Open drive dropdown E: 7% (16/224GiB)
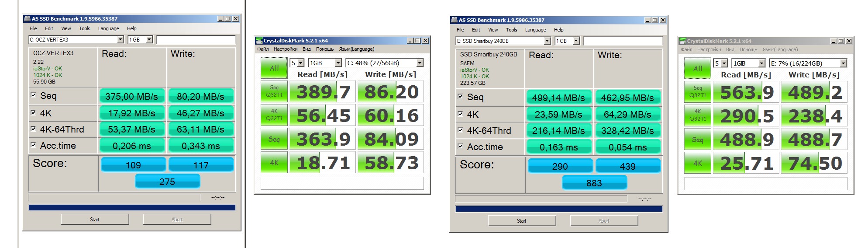The image size is (868, 248). 808,63
